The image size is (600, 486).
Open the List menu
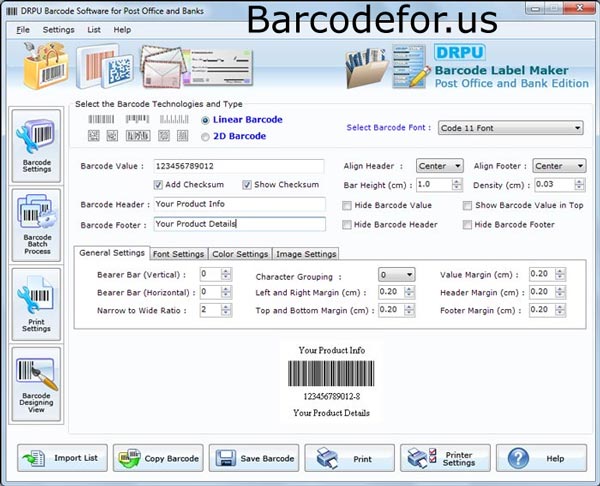tap(94, 30)
